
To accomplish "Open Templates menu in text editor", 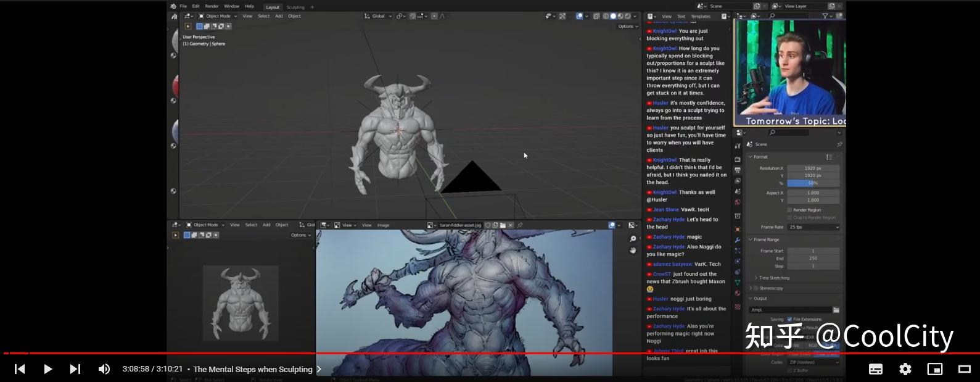I will [x=701, y=17].
